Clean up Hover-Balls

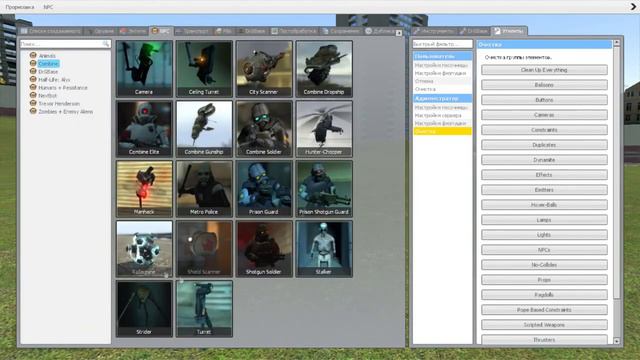click(x=544, y=205)
